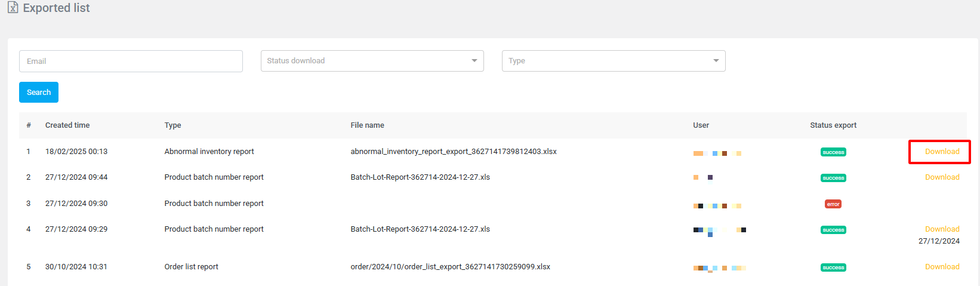Click the Type column header
Image resolution: width=980 pixels, height=286 pixels.
coord(172,125)
